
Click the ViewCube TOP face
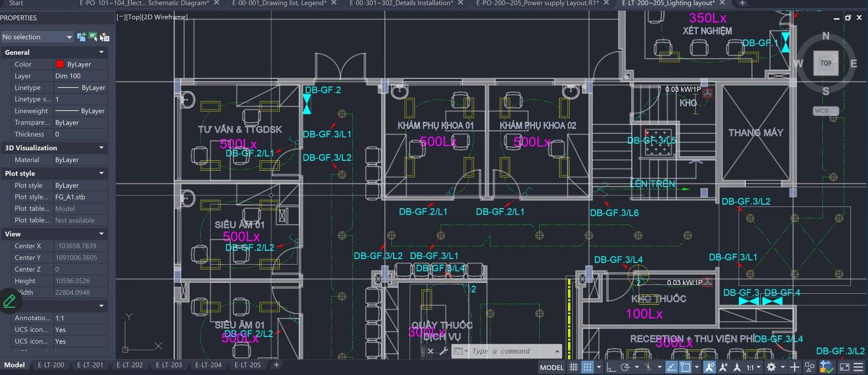(x=826, y=63)
